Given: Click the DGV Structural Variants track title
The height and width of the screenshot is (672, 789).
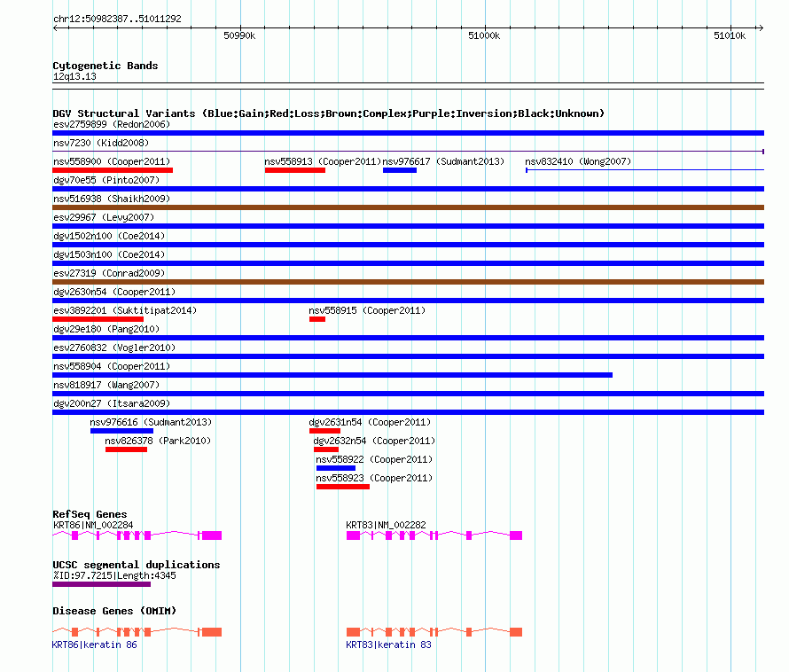Looking at the screenshot, I should [329, 113].
